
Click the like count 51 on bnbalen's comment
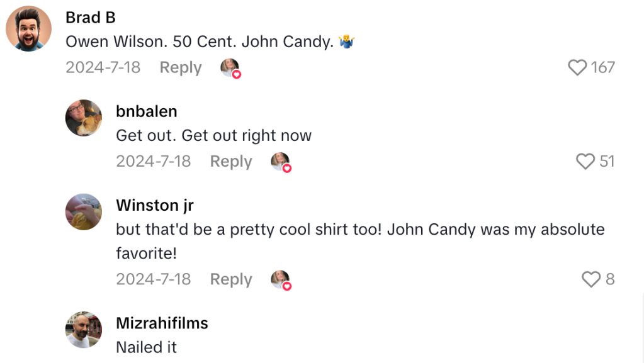[607, 161]
